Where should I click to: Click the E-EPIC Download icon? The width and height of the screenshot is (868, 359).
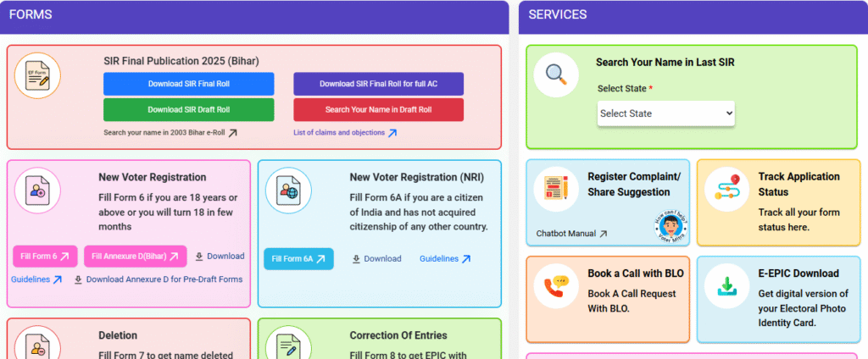(726, 286)
